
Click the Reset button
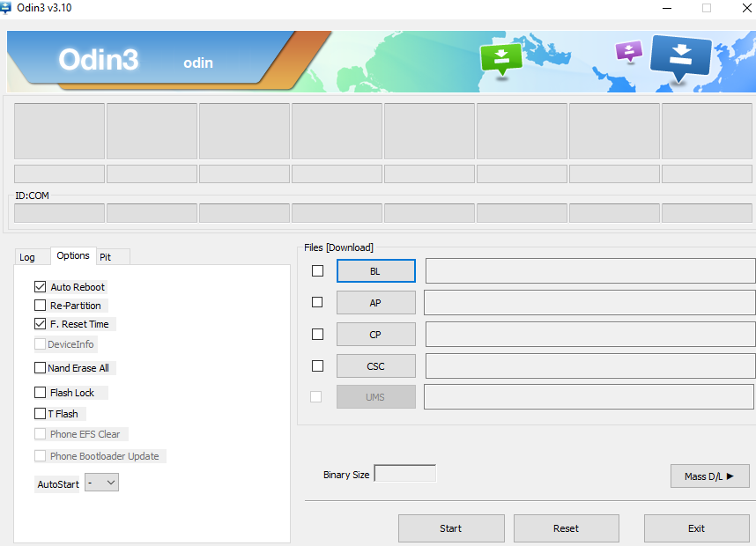pos(566,528)
